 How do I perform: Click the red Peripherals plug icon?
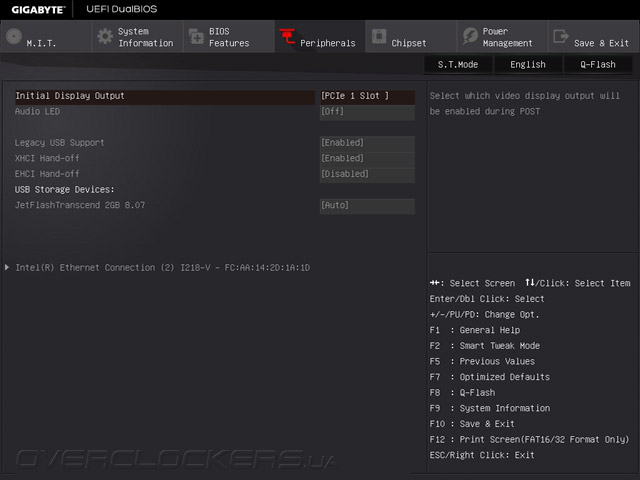tap(287, 36)
